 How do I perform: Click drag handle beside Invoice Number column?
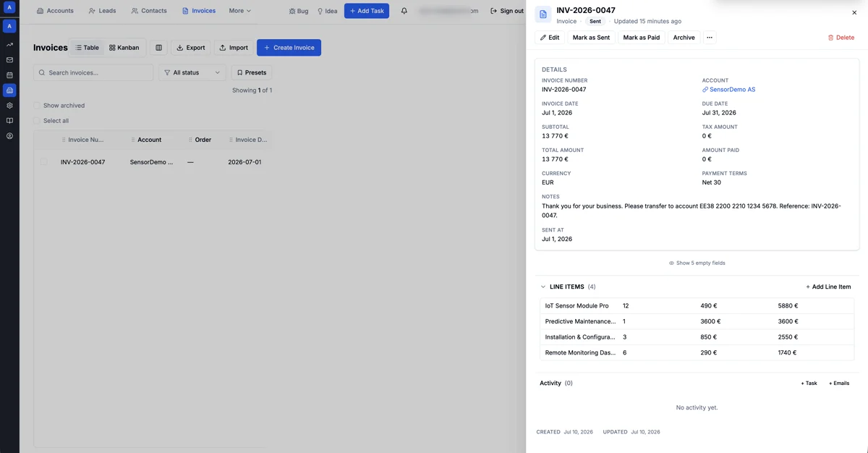(64, 140)
